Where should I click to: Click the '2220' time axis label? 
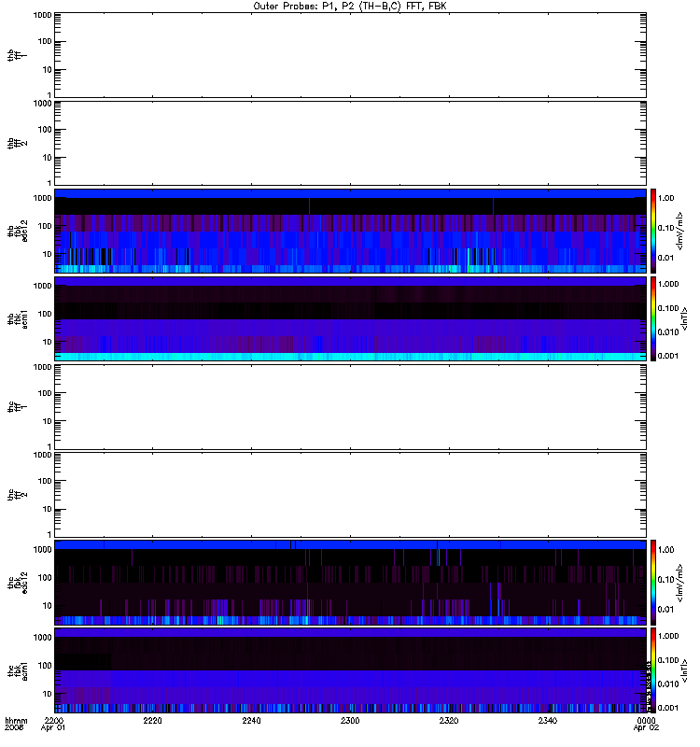[x=152, y=720]
